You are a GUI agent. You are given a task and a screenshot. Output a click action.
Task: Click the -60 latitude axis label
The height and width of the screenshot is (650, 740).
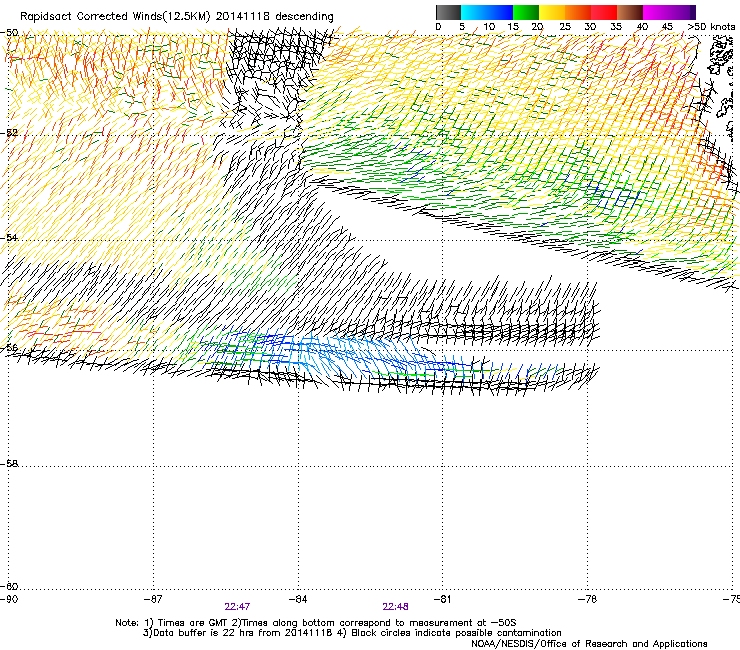(x=9, y=586)
